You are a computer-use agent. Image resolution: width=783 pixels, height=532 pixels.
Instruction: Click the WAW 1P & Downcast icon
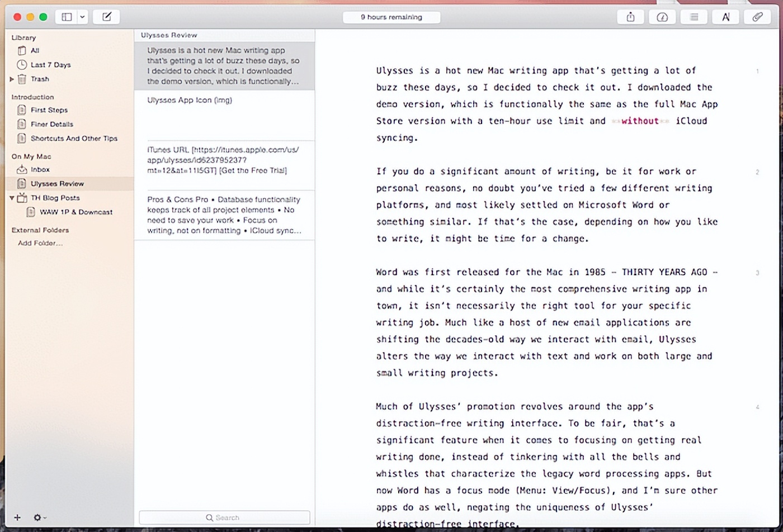point(31,212)
